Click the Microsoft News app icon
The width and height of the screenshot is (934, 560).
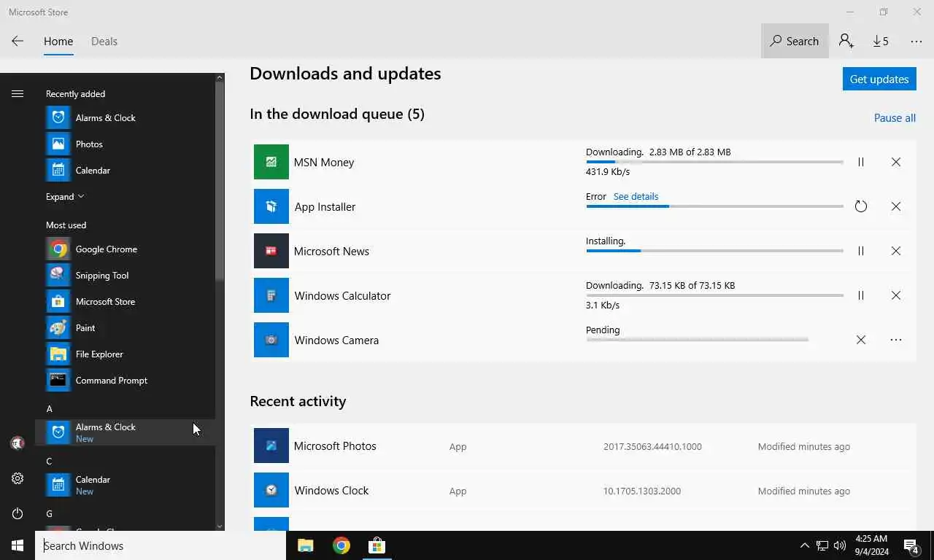click(x=271, y=251)
